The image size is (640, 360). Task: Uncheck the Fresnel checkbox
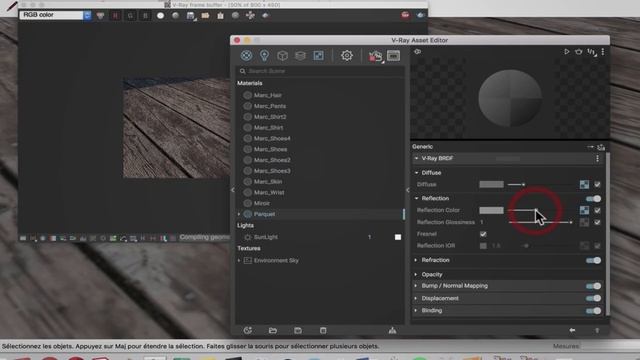(x=483, y=234)
